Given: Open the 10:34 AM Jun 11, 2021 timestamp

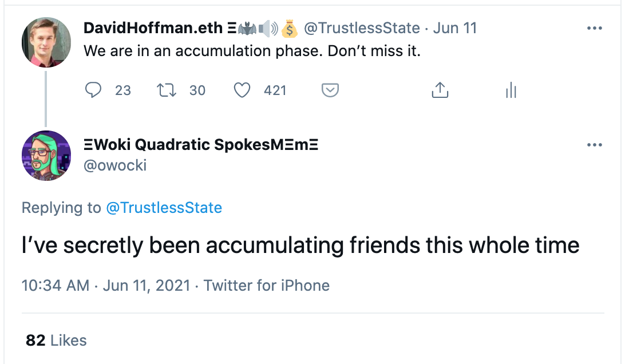Looking at the screenshot, I should pos(106,285).
